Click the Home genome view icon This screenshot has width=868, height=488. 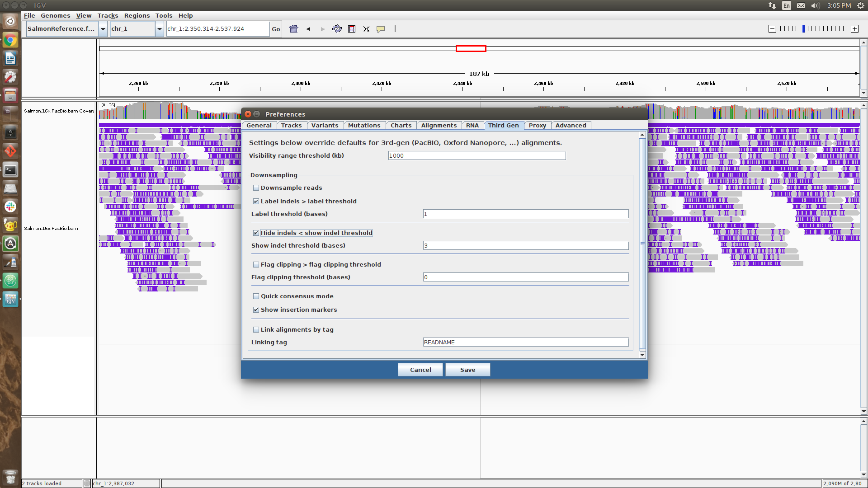pos(293,29)
